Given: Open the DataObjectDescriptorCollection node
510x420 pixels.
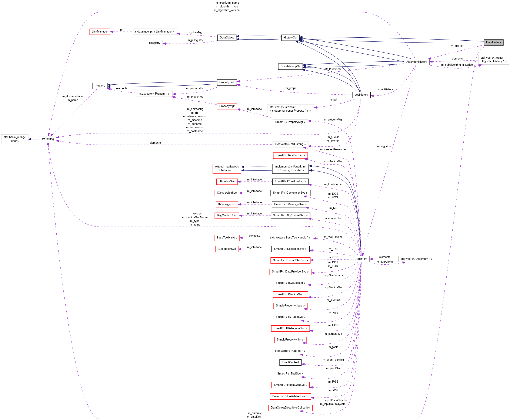Looking at the screenshot, I should (x=290, y=408).
